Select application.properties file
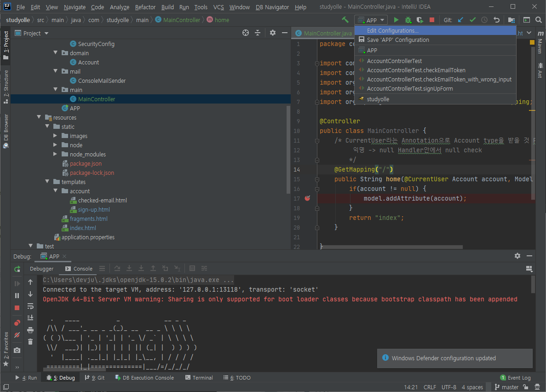This screenshot has width=546, height=392. [88, 237]
